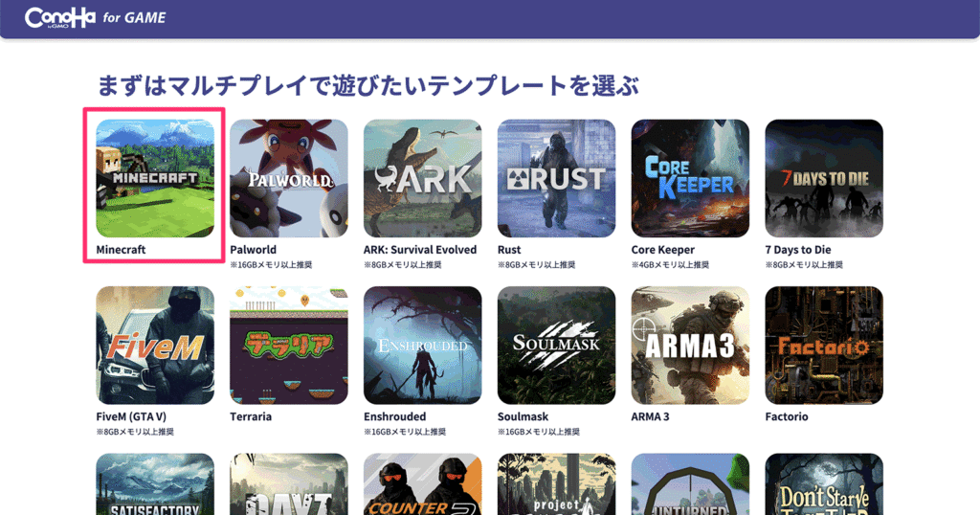Select the FiveM (GTA V) thumbnail
Viewport: 980px width, 515px height.
(155, 345)
